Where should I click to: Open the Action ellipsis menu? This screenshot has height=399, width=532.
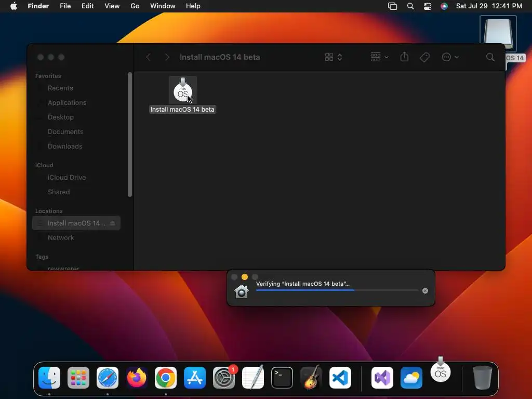click(x=450, y=57)
